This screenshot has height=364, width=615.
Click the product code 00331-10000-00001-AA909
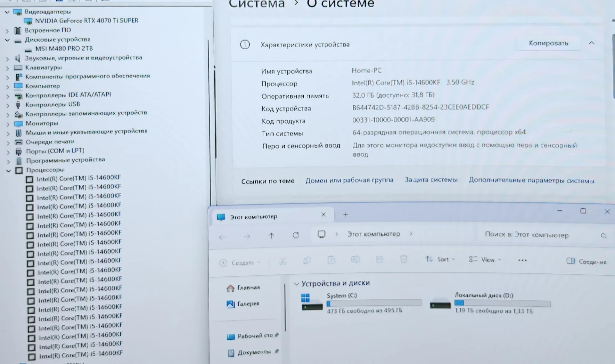coord(393,120)
